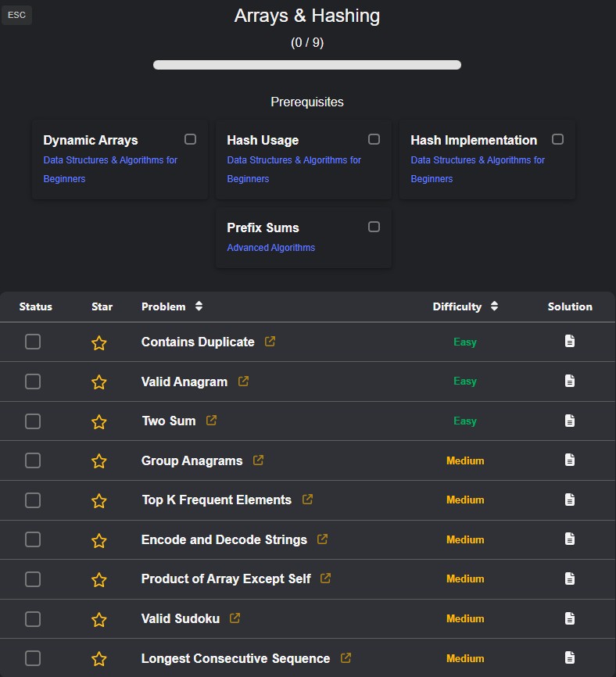Open solution document for Product of Array Except Self

pyautogui.click(x=570, y=578)
